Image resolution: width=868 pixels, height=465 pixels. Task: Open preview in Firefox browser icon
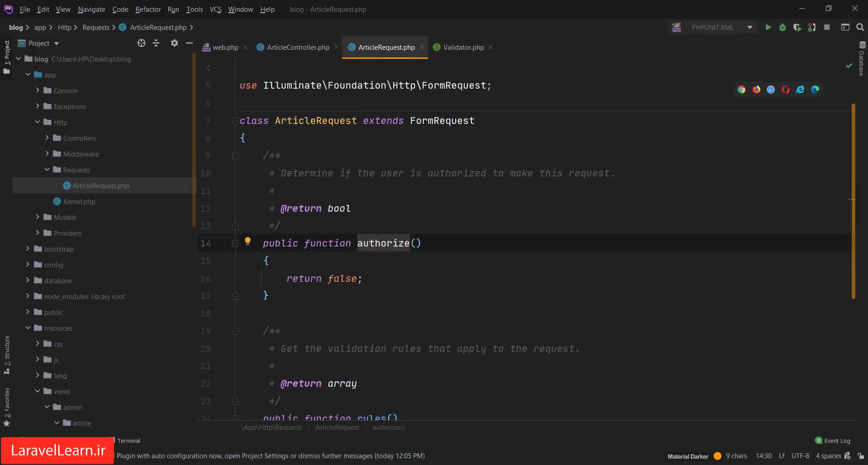756,90
